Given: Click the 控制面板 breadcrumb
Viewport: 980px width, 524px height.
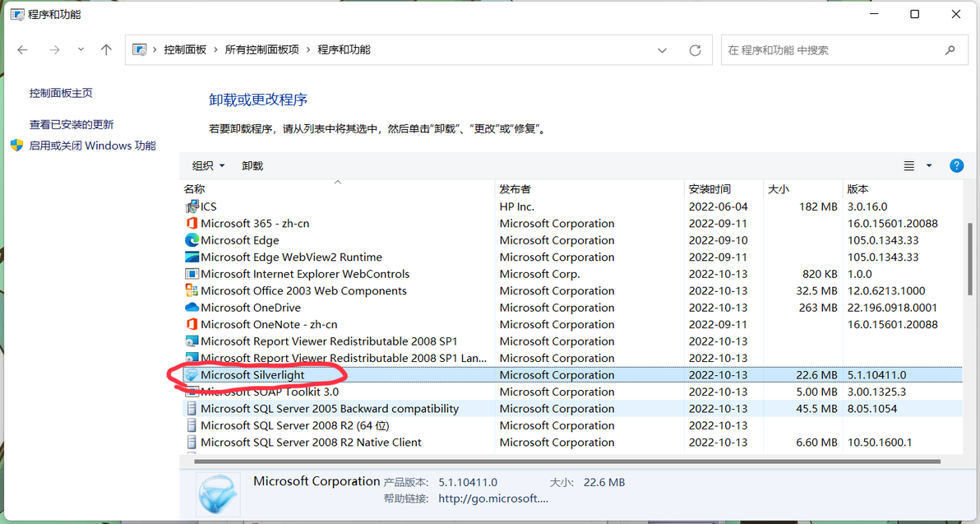Looking at the screenshot, I should click(x=185, y=49).
